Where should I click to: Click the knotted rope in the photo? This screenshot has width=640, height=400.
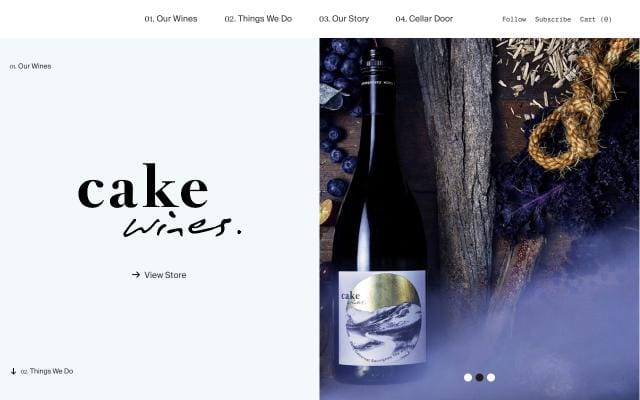[580, 106]
